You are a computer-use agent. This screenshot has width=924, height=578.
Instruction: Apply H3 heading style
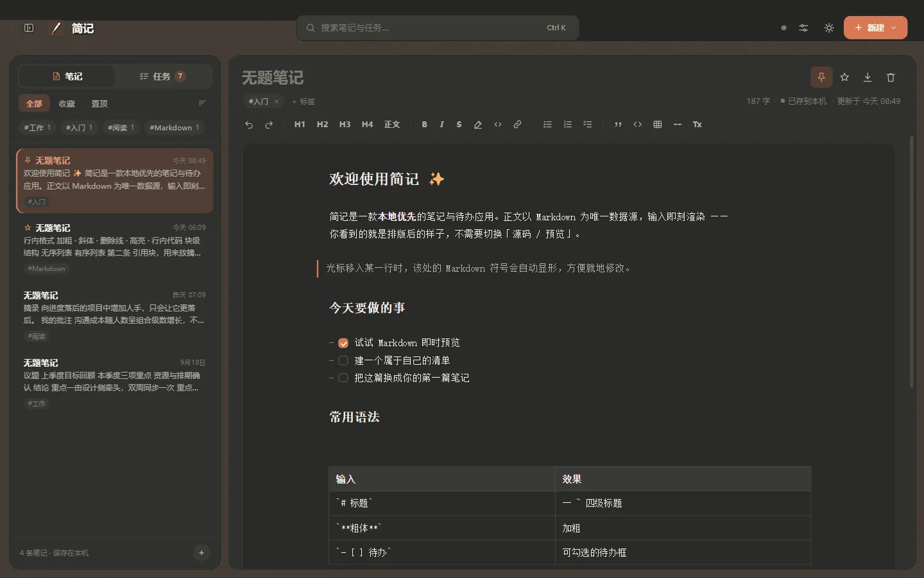(345, 125)
